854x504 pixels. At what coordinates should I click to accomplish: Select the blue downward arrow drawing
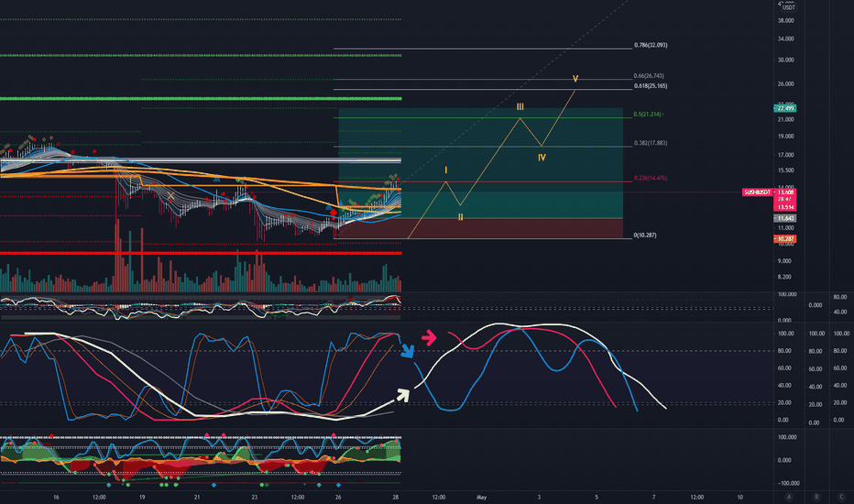coord(407,350)
